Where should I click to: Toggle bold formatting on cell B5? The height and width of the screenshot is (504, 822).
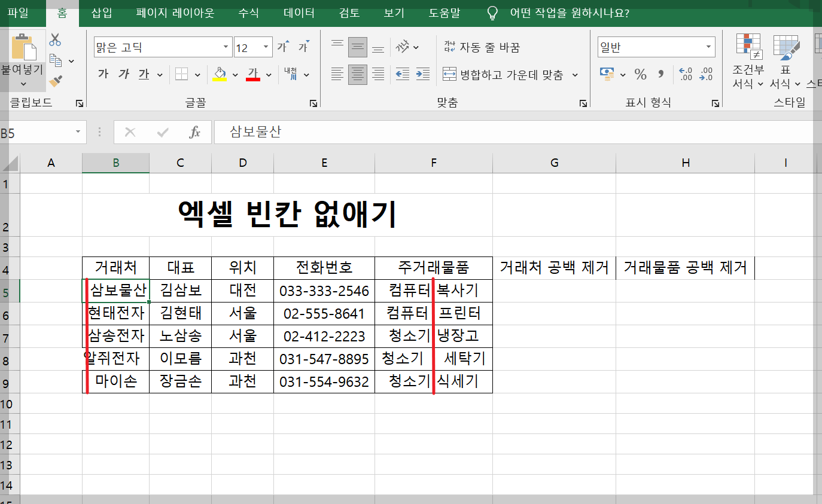[x=103, y=72]
